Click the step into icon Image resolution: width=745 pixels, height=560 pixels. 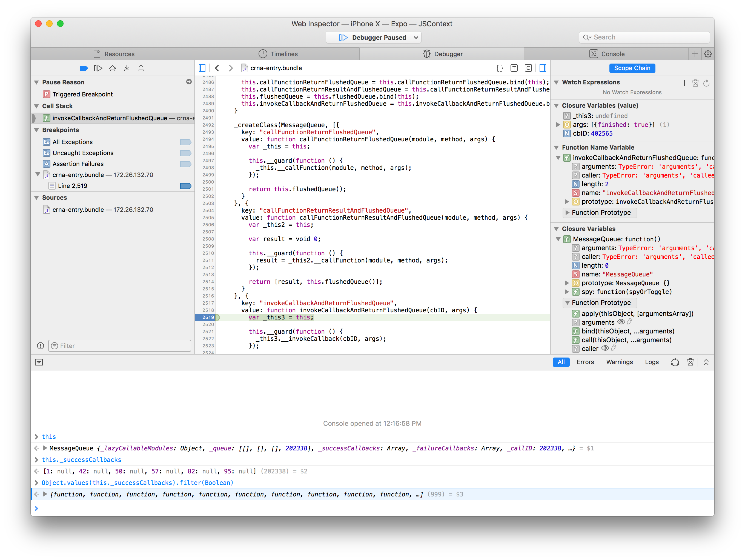click(x=127, y=68)
